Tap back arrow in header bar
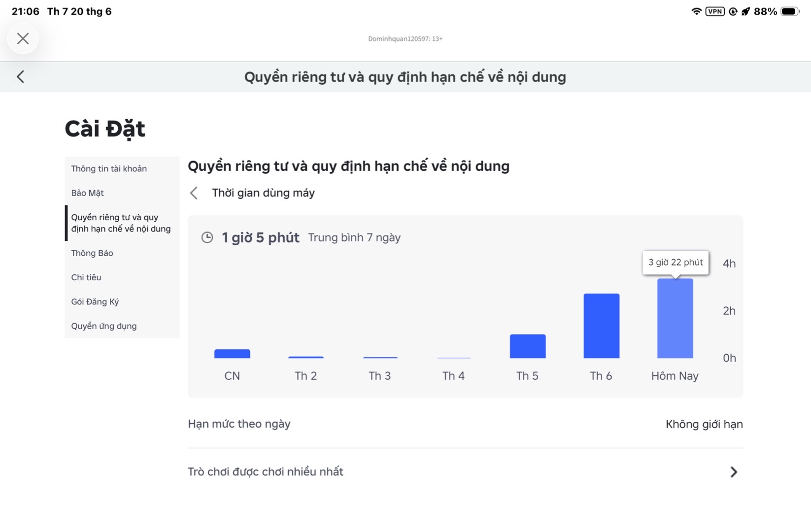Viewport: 811px width, 532px height. [20, 76]
